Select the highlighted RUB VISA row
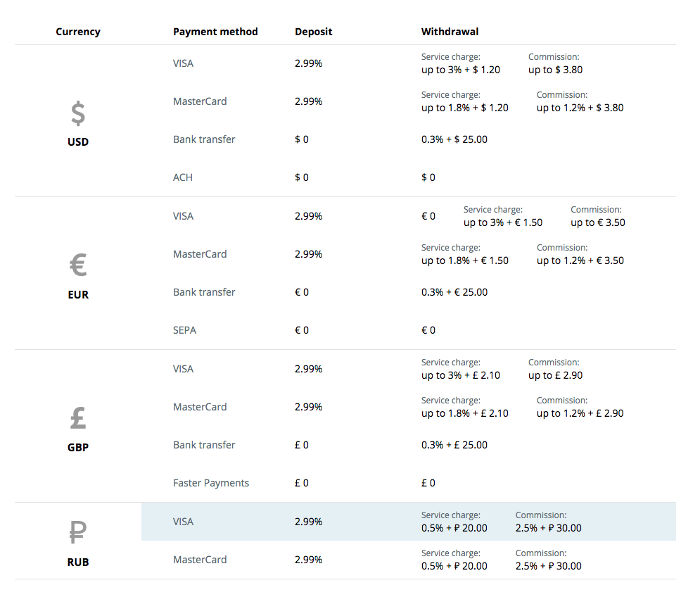The height and width of the screenshot is (597, 700). tap(409, 522)
